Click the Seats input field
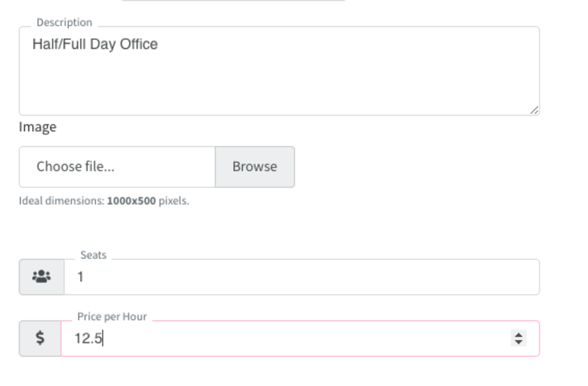The image size is (588, 386). tap(302, 277)
